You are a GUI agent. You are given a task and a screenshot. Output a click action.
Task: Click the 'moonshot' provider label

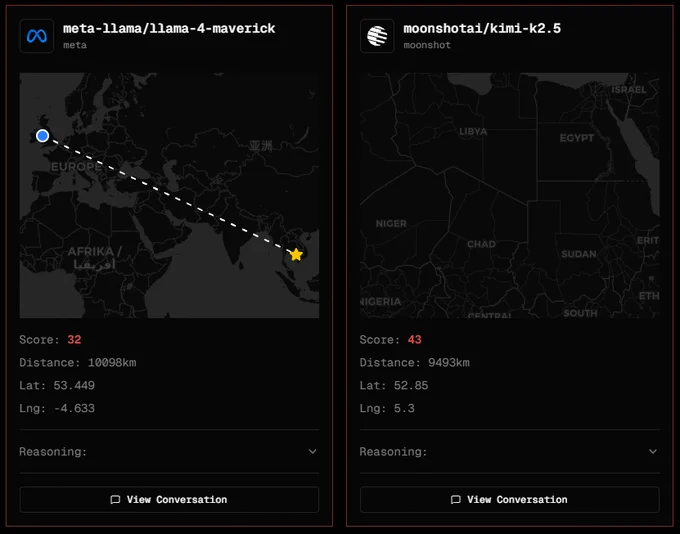tap(427, 45)
